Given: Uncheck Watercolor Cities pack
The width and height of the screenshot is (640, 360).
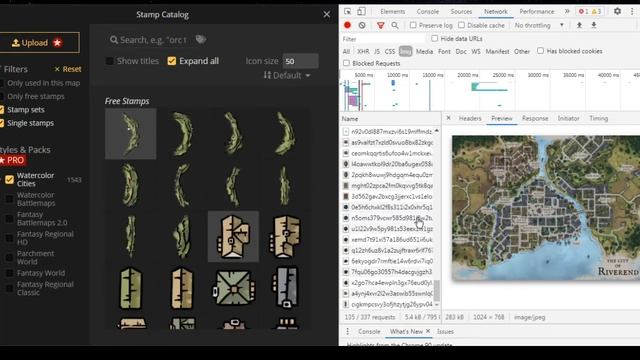Looking at the screenshot, I should point(9,180).
